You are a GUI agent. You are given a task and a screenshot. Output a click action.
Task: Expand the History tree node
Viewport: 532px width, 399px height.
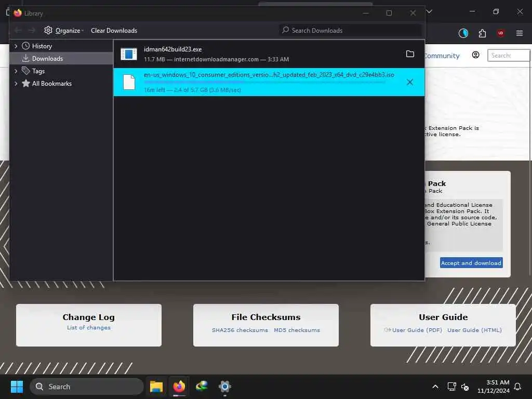16,46
